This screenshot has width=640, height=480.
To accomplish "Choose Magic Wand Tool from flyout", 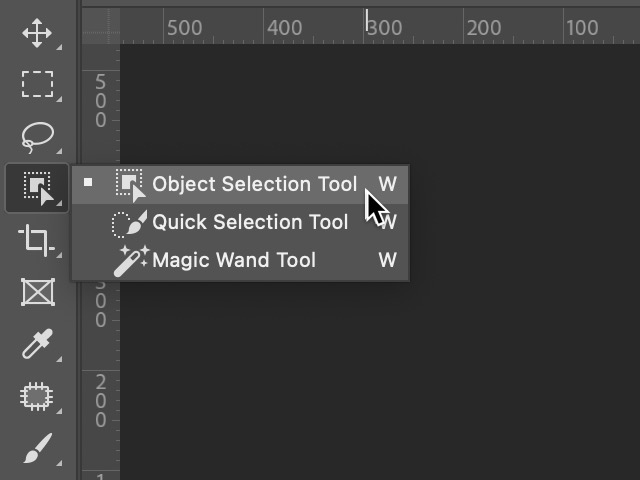I will (234, 261).
